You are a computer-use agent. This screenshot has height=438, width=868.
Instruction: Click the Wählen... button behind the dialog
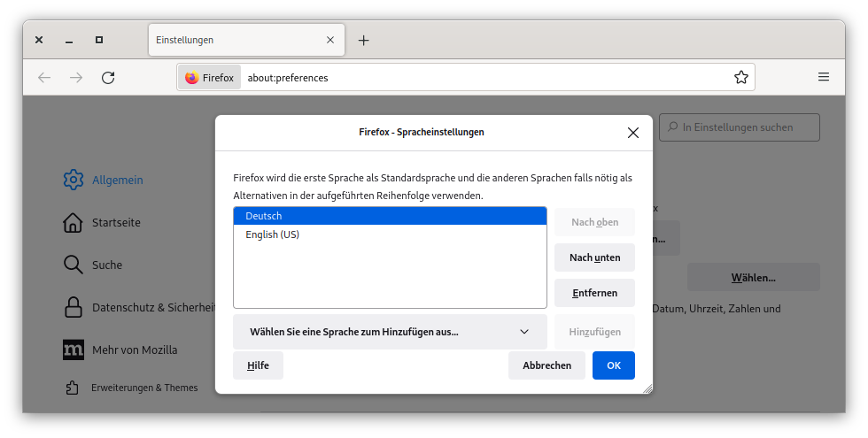754,278
